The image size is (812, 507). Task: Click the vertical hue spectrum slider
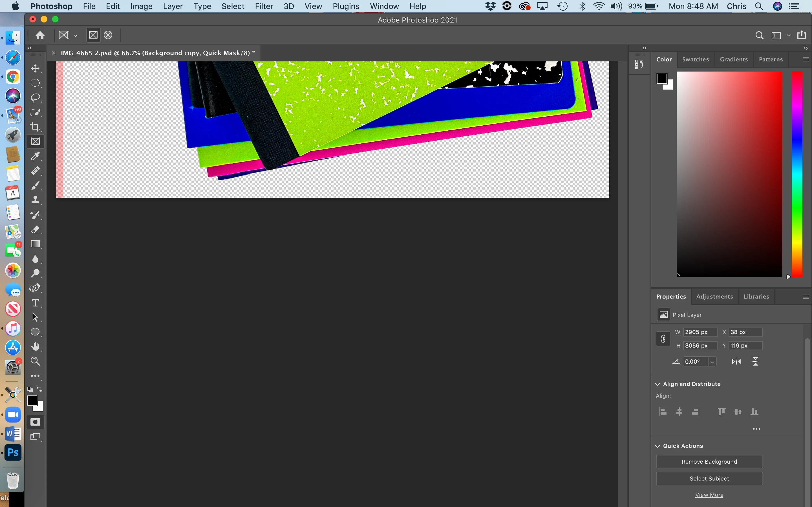[797, 174]
